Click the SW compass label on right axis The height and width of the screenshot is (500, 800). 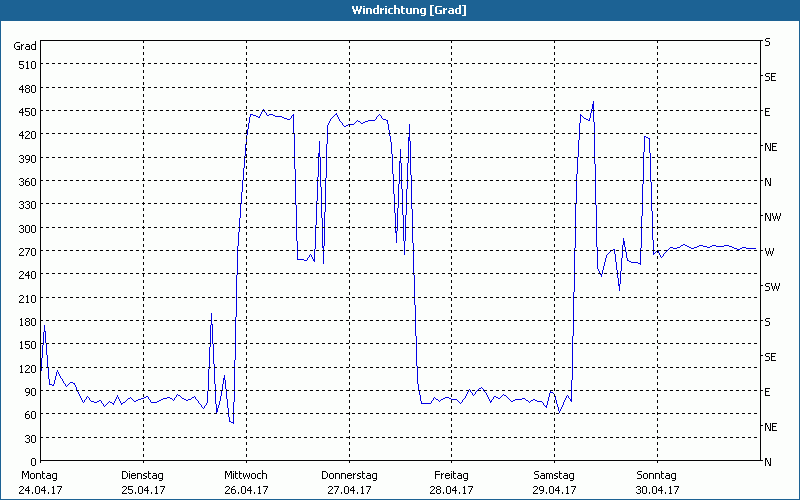771,287
